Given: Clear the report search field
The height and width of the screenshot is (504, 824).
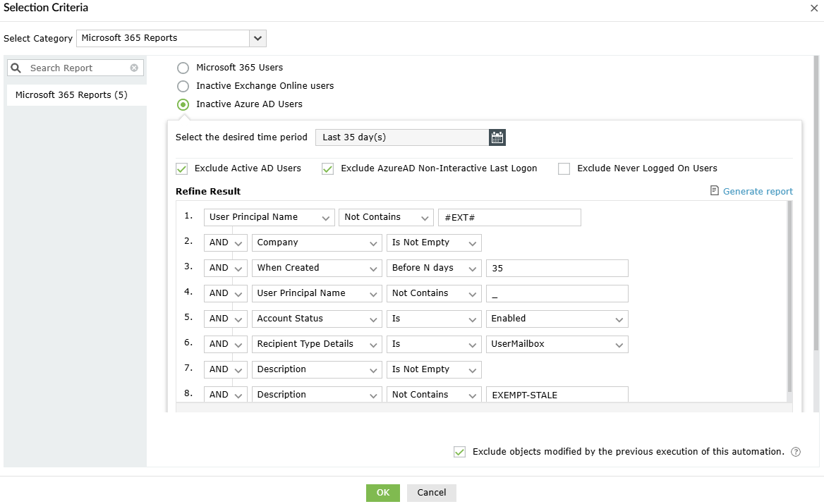Looking at the screenshot, I should pyautogui.click(x=134, y=68).
